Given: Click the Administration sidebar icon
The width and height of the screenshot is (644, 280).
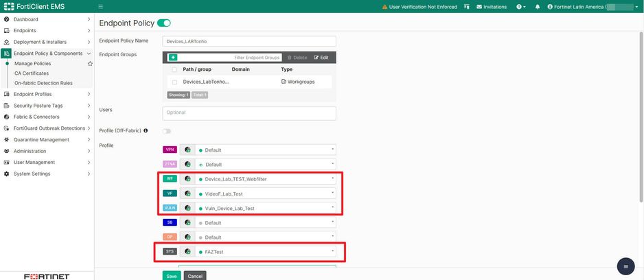Looking at the screenshot, I should (x=6, y=151).
